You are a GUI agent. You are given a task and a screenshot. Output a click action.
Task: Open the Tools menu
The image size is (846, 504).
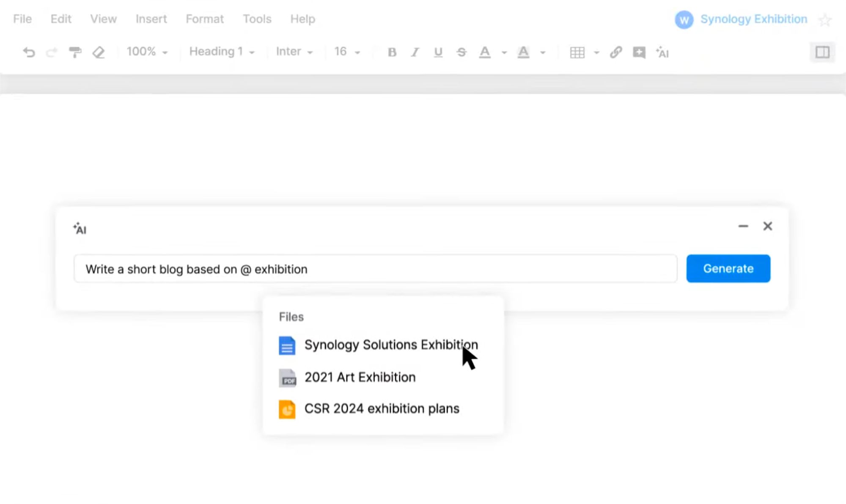257,19
